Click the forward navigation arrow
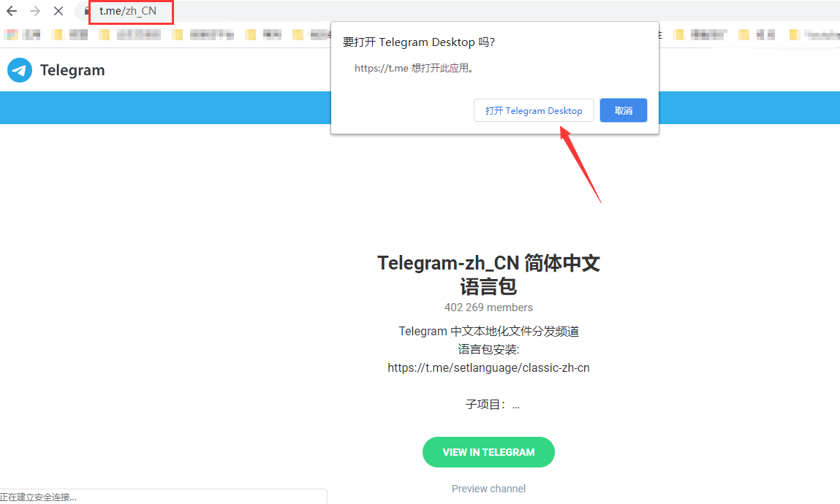Viewport: 840px width, 504px height. click(34, 12)
